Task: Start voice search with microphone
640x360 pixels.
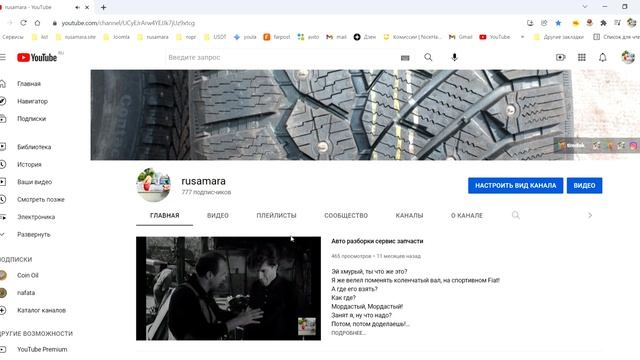Action: click(x=454, y=58)
